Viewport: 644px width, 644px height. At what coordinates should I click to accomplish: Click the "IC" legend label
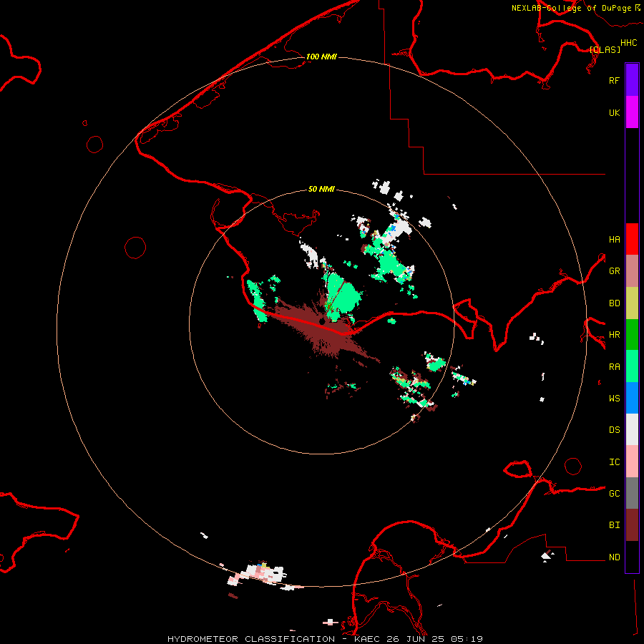click(x=614, y=462)
